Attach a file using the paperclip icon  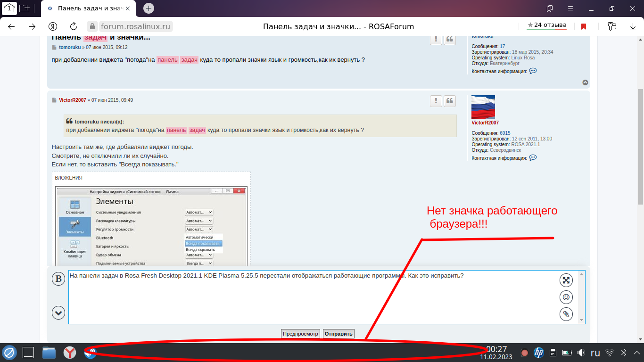click(x=566, y=314)
